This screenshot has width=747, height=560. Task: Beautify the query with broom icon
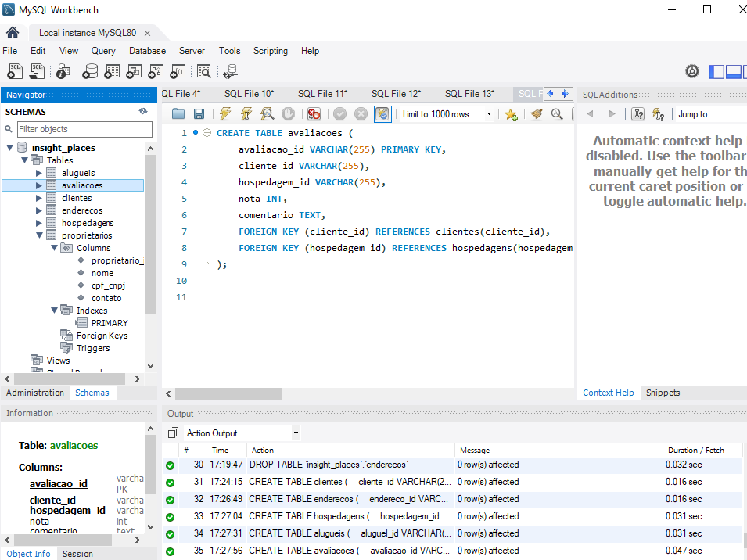(x=537, y=114)
